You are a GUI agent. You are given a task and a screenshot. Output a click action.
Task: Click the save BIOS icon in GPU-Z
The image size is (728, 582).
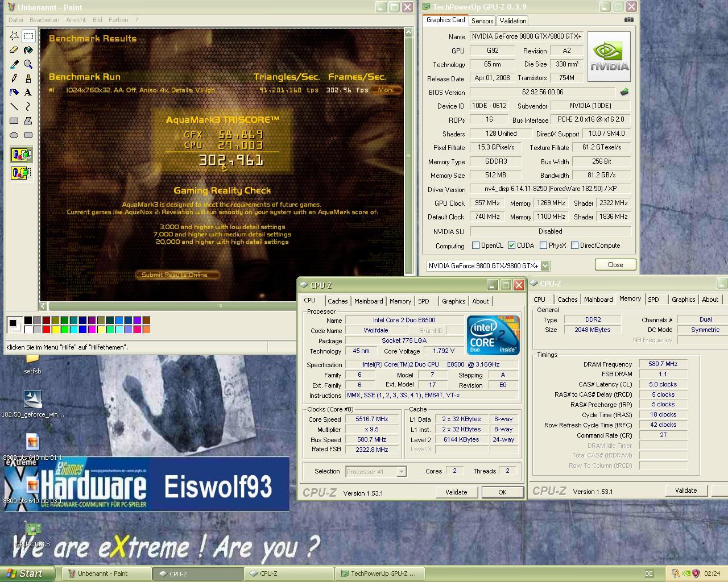coord(624,92)
